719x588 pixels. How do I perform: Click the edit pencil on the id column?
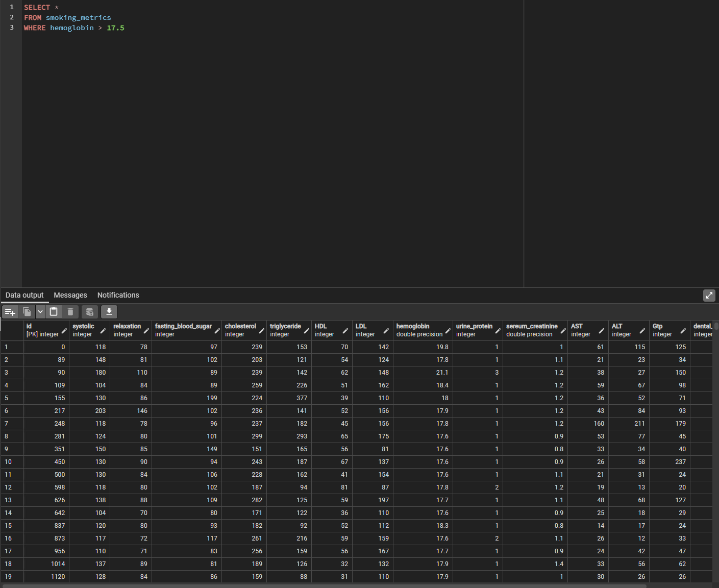point(63,330)
